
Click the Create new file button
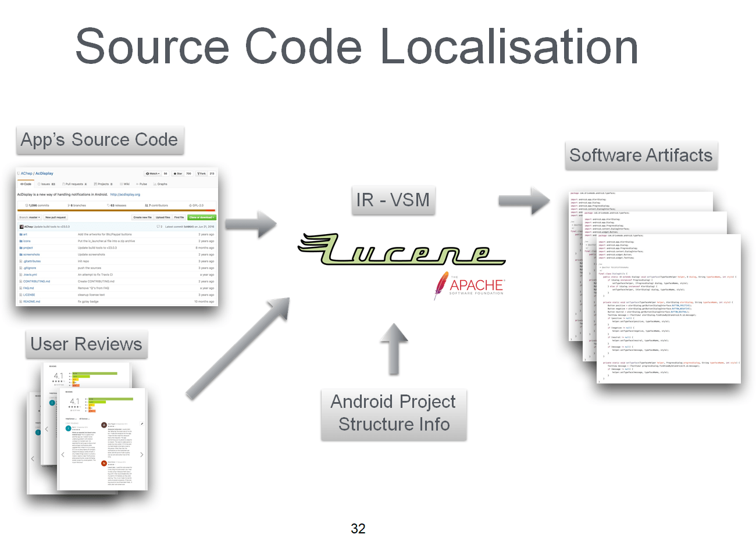(x=142, y=217)
